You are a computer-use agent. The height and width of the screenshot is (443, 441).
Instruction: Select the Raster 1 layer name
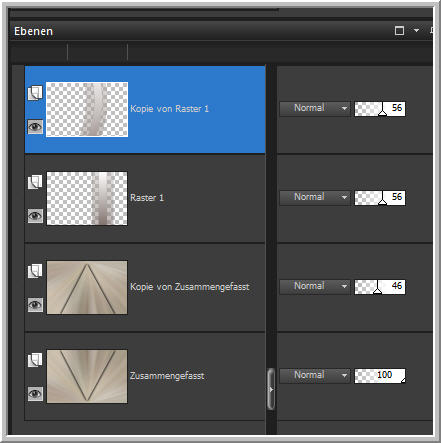(x=147, y=198)
